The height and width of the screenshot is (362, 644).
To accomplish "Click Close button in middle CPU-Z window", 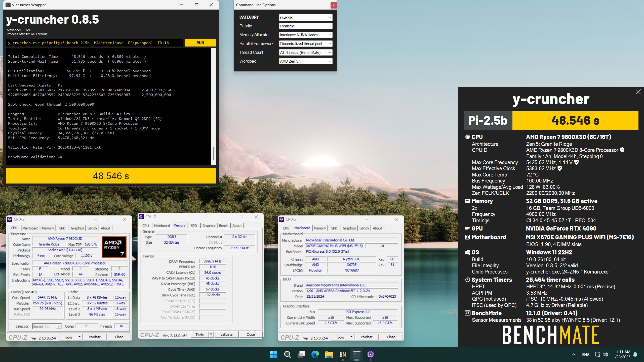I will tap(251, 335).
